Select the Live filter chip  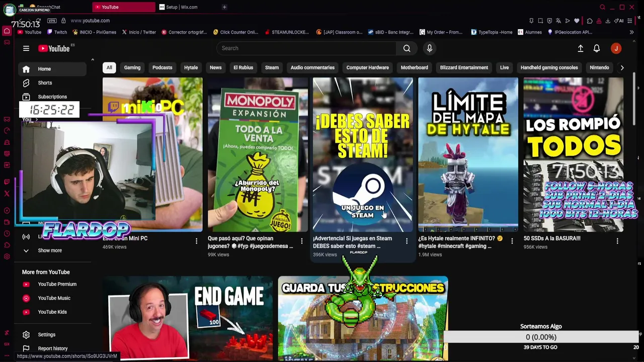[504, 67]
